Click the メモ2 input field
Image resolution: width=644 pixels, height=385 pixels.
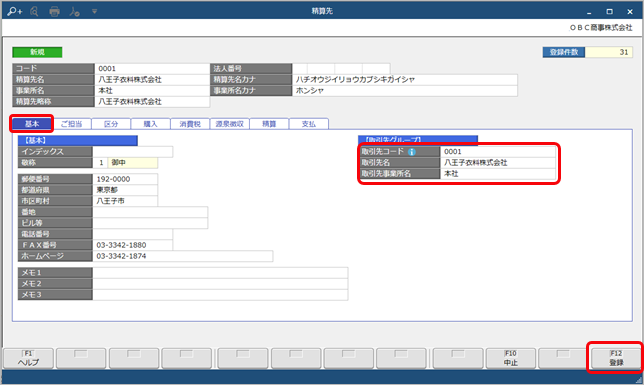point(220,284)
